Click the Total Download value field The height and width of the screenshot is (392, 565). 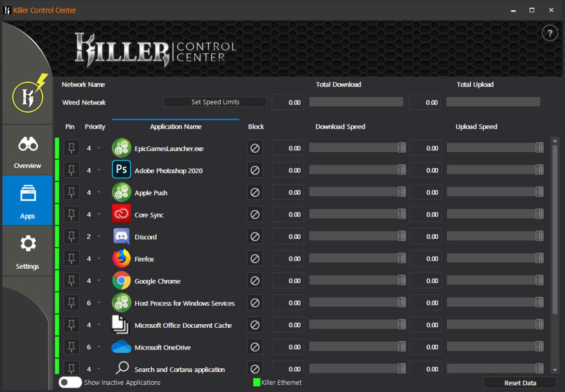point(288,102)
